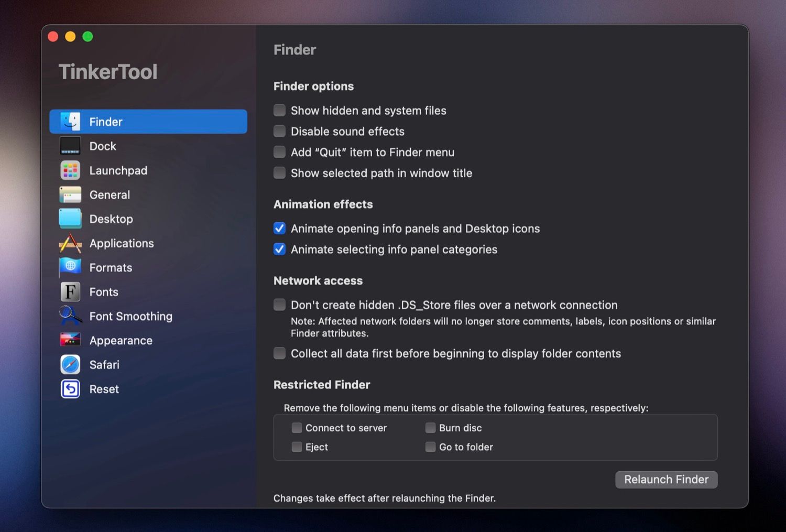Screen dimensions: 786x532
Task: Enable Don't create hidden .DS_Store files
Action: tap(280, 305)
